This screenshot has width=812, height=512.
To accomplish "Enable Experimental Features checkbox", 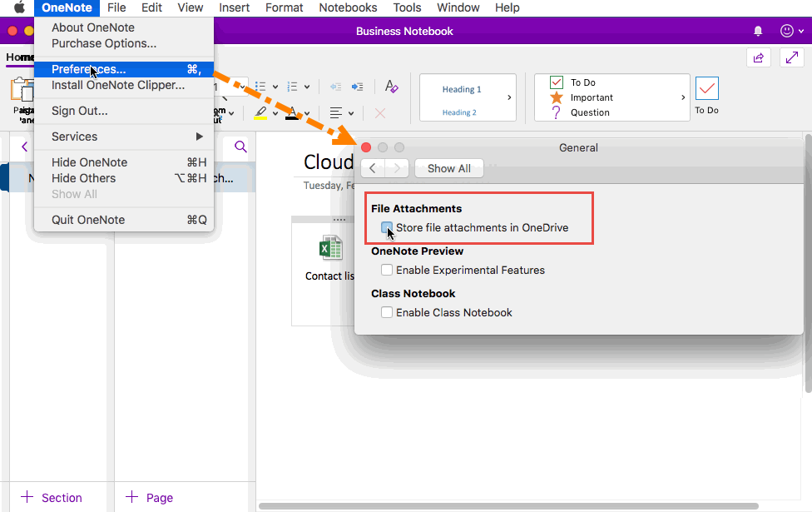I will pos(387,270).
